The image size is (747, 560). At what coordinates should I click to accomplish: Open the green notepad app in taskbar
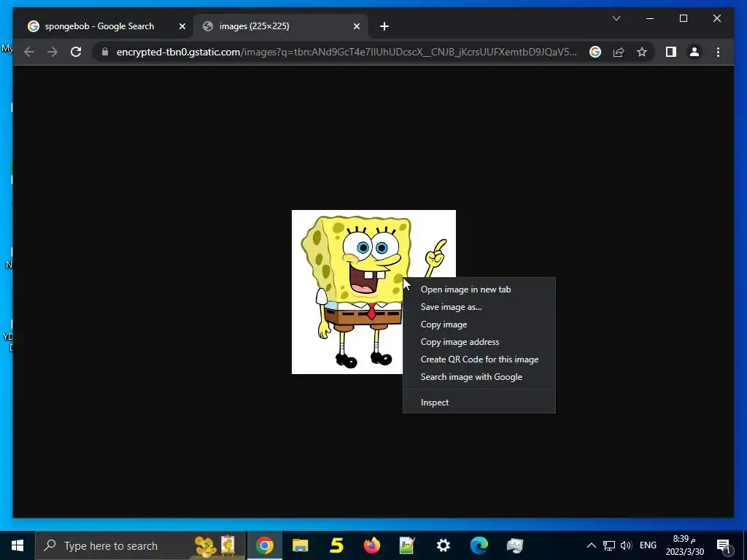[x=407, y=545]
